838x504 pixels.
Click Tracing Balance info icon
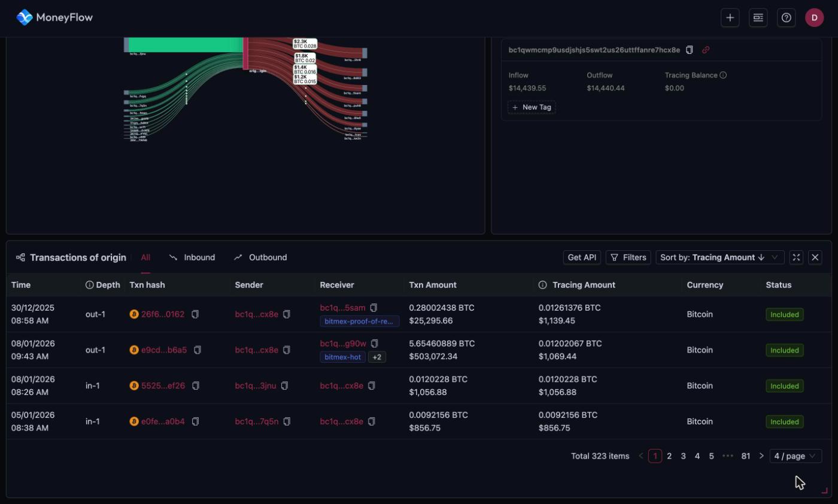pos(723,75)
